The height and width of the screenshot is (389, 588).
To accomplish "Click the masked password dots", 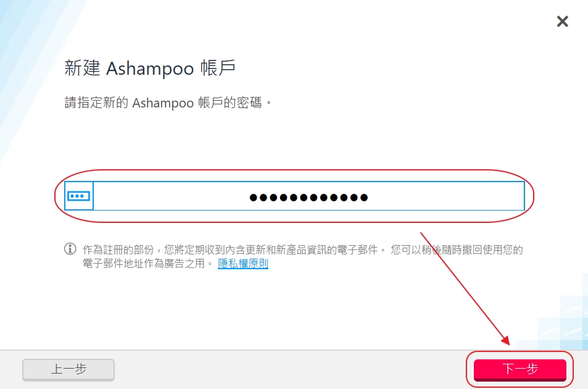I will (x=308, y=198).
